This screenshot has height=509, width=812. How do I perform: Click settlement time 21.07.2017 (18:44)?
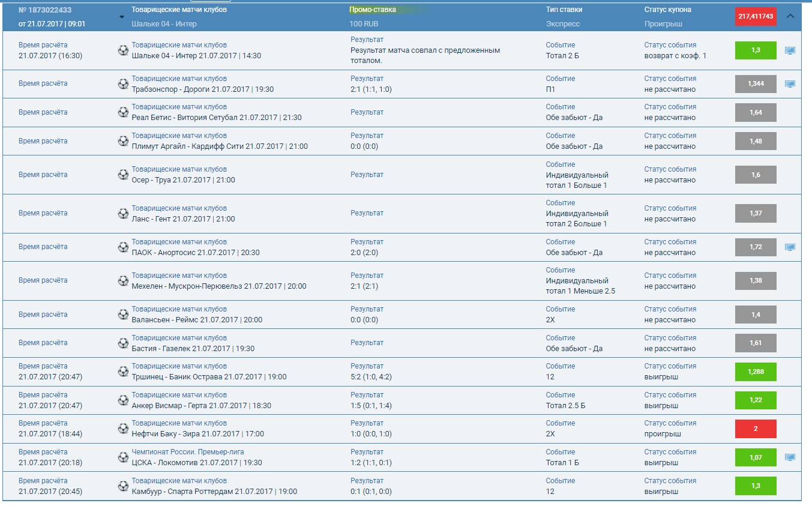point(50,434)
